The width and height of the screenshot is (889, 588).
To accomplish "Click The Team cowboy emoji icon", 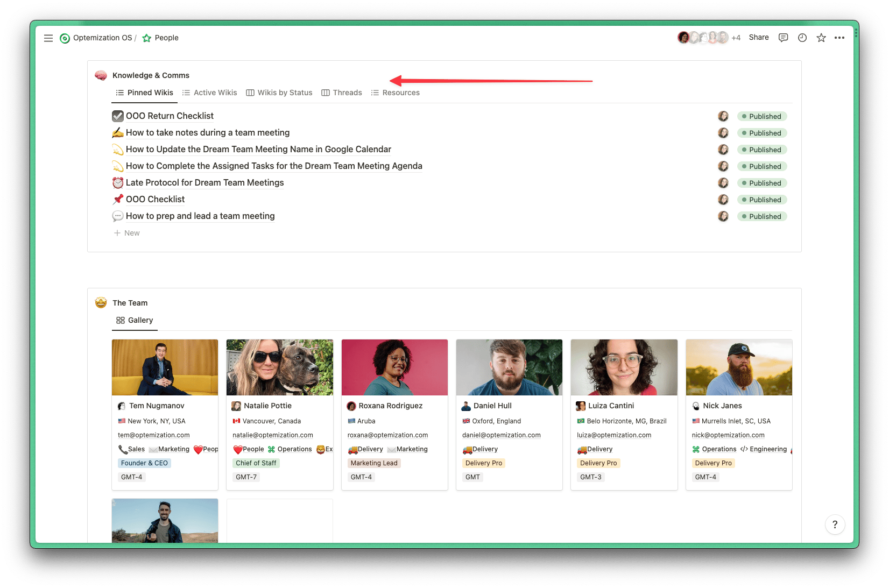I will 101,303.
